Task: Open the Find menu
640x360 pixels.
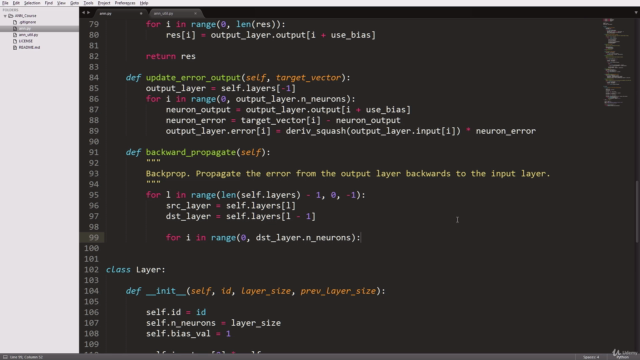Action: 49,3
